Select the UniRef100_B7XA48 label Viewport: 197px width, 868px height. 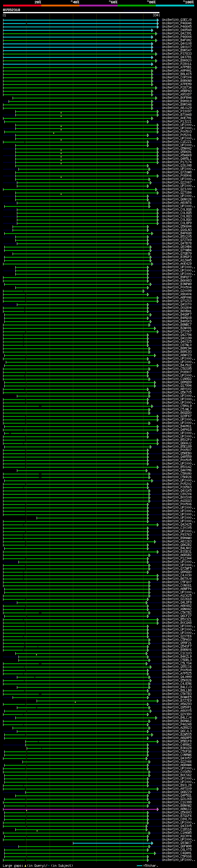[x=177, y=115]
